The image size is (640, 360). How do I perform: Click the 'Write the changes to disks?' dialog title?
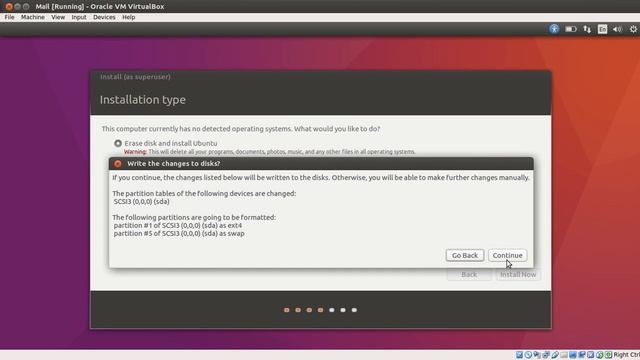coord(174,164)
